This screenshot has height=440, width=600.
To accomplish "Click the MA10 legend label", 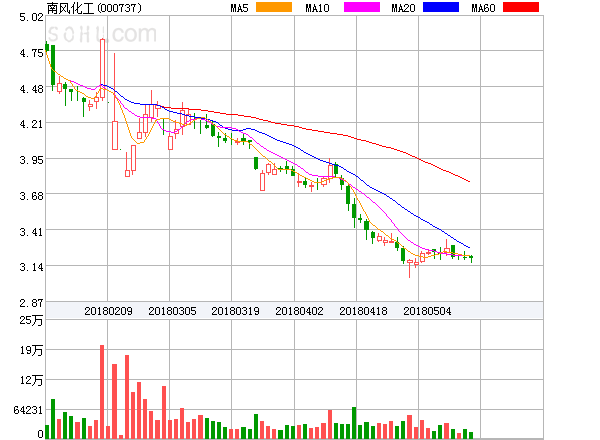I will pos(317,8).
